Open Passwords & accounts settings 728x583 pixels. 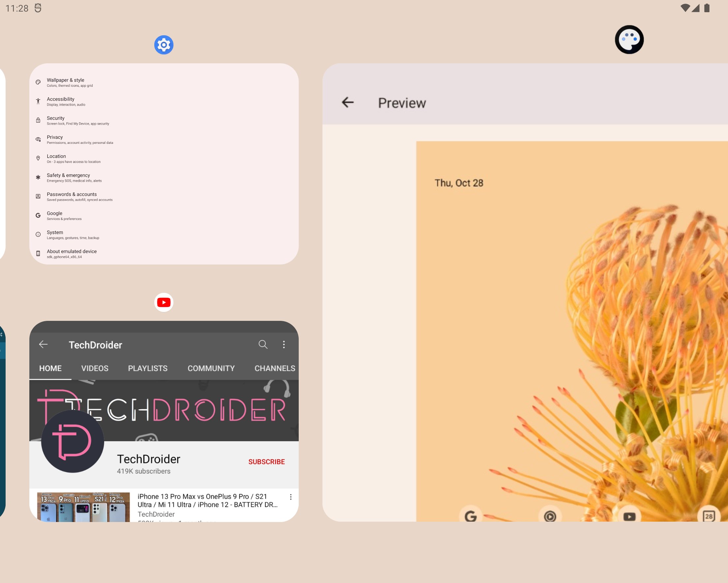(164, 197)
